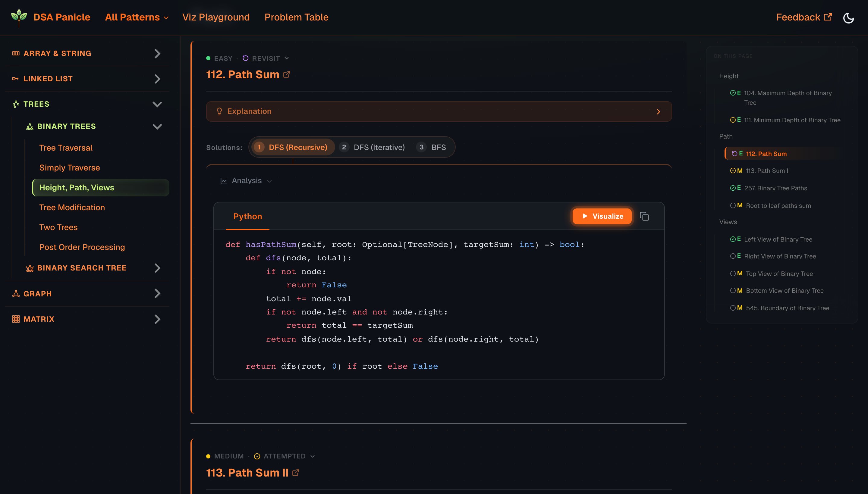Select Height, Path, Views in the sidebar
This screenshot has width=868, height=494.
point(100,188)
